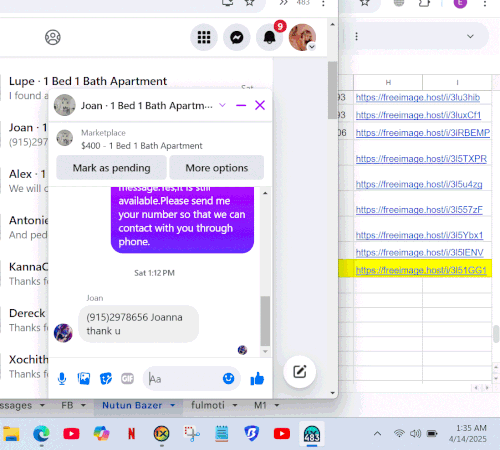
Task: Open the 483 app icon in taskbar
Action: (312, 434)
